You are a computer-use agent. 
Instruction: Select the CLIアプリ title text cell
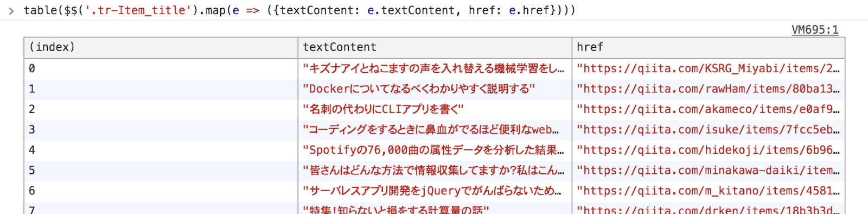click(435, 110)
